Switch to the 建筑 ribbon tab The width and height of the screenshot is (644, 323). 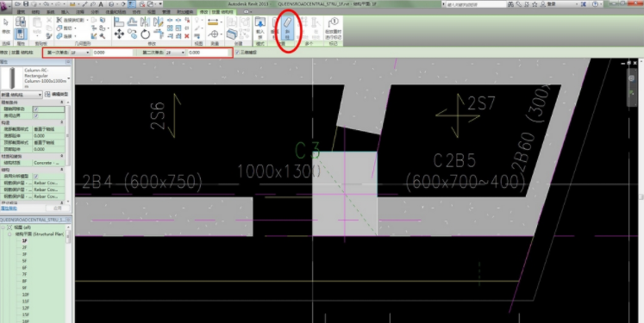[21, 12]
